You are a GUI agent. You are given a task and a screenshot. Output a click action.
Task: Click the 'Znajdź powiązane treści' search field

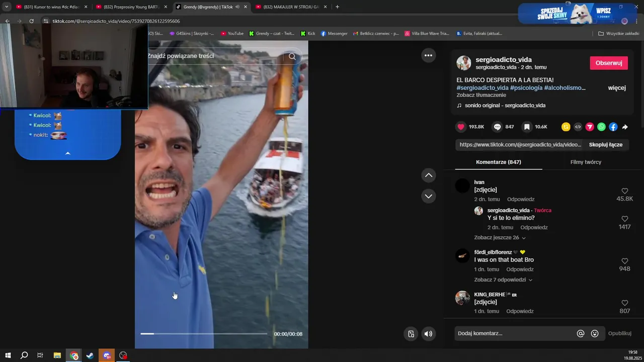(216, 56)
